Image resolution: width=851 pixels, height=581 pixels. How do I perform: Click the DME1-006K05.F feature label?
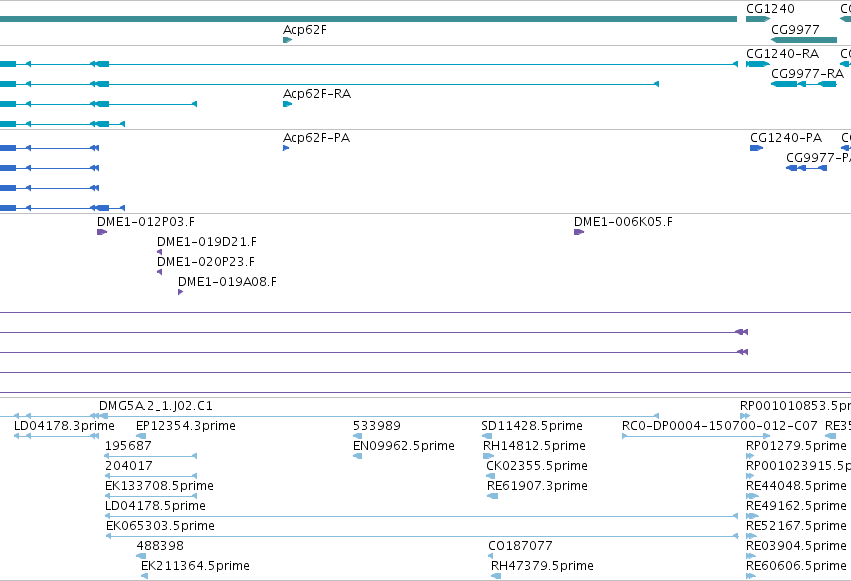(x=623, y=222)
